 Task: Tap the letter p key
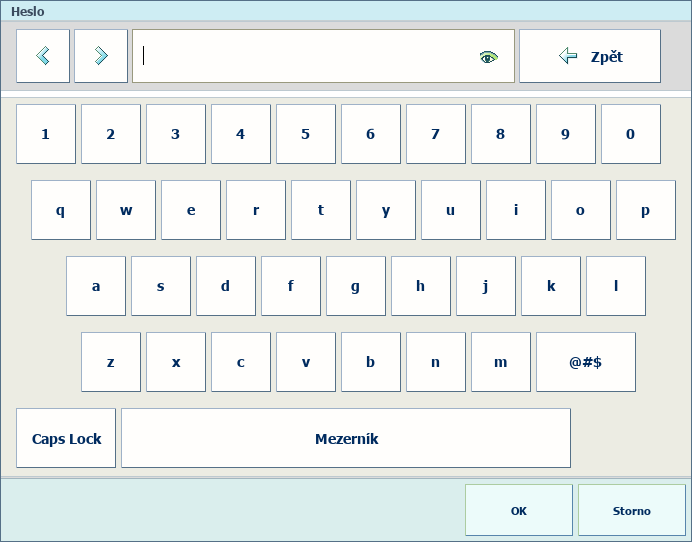click(646, 210)
